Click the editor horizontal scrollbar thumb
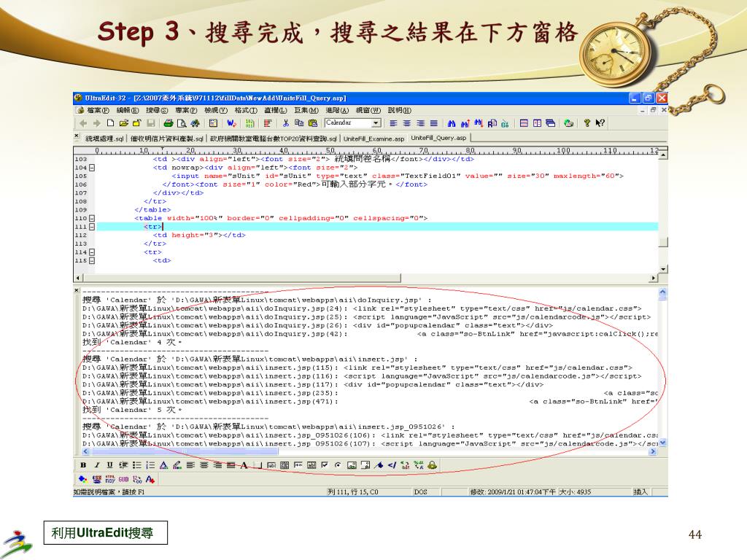Viewport: 747px width, 560px height. click(241, 278)
